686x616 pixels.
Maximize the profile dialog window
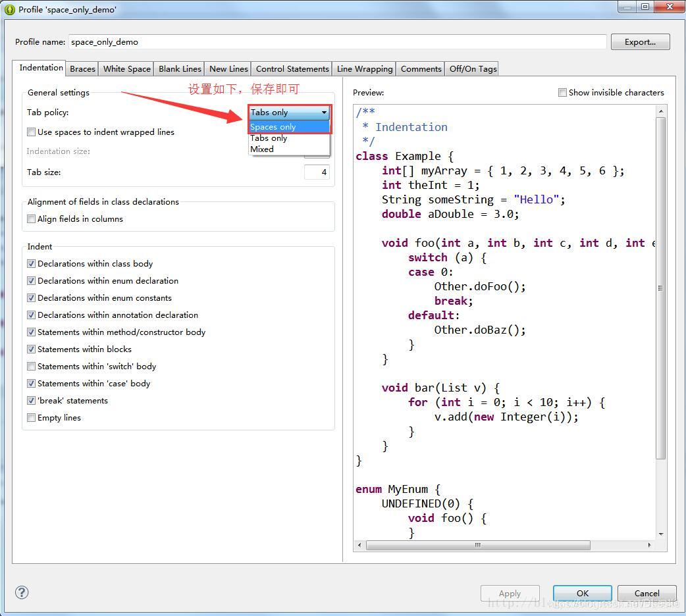point(645,7)
